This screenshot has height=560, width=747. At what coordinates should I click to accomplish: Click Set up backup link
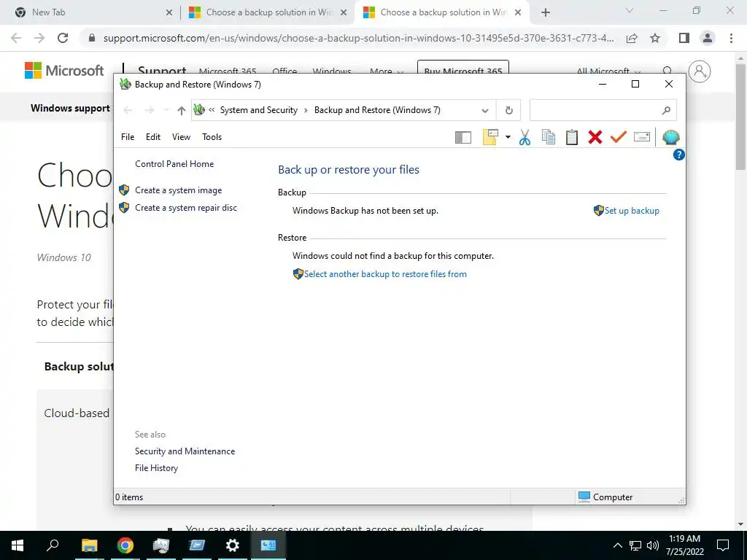pos(632,211)
